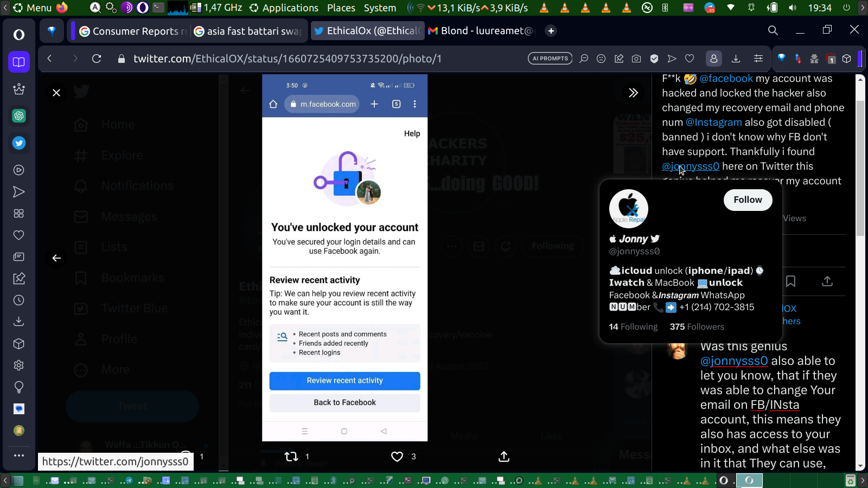Open Easy Setup sliders icon
This screenshot has height=488, width=868.
(758, 59)
